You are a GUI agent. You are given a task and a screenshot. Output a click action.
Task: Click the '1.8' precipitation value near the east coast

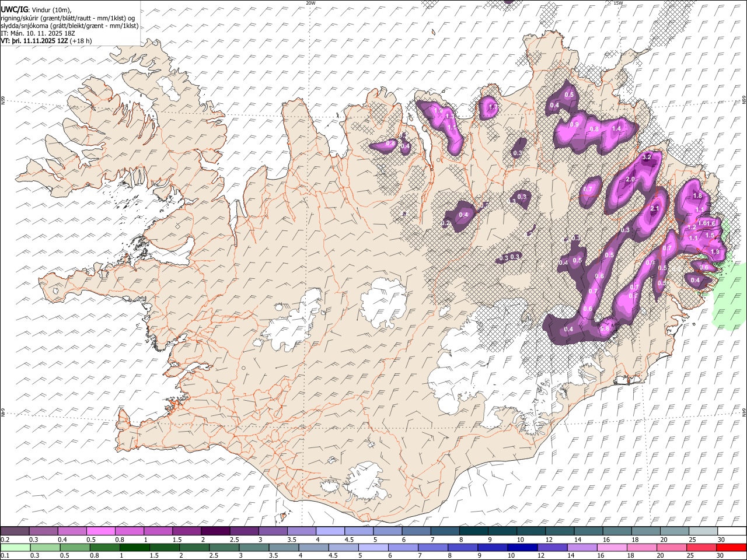click(697, 196)
